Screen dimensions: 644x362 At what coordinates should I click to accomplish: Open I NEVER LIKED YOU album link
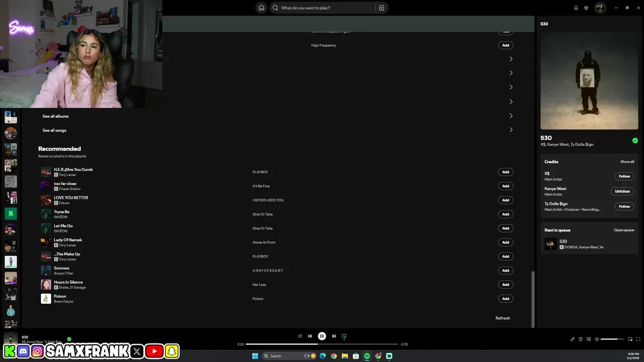(x=268, y=200)
